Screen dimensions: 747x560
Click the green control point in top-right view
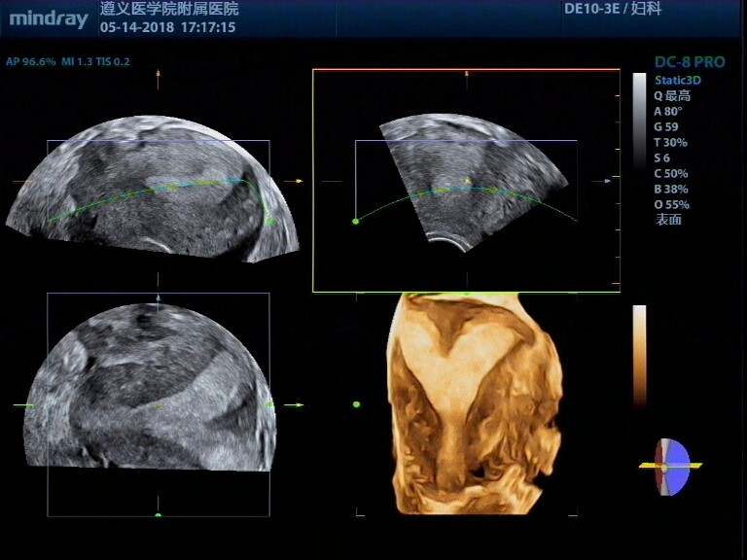[x=355, y=222]
